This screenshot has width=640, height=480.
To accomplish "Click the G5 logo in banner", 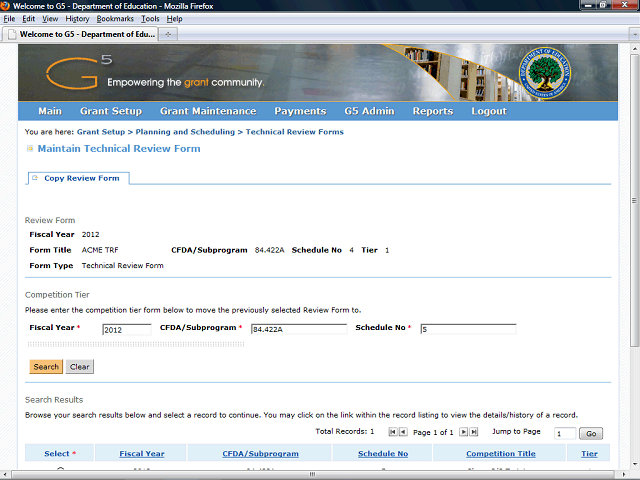I will tap(79, 72).
